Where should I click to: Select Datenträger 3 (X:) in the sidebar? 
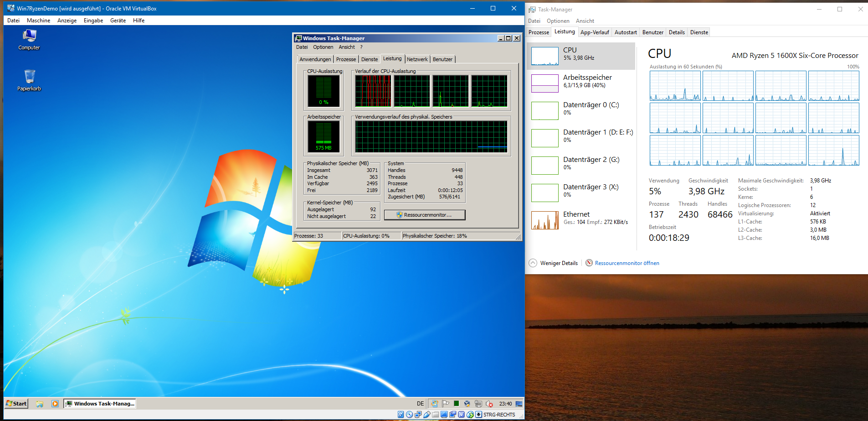click(581, 193)
